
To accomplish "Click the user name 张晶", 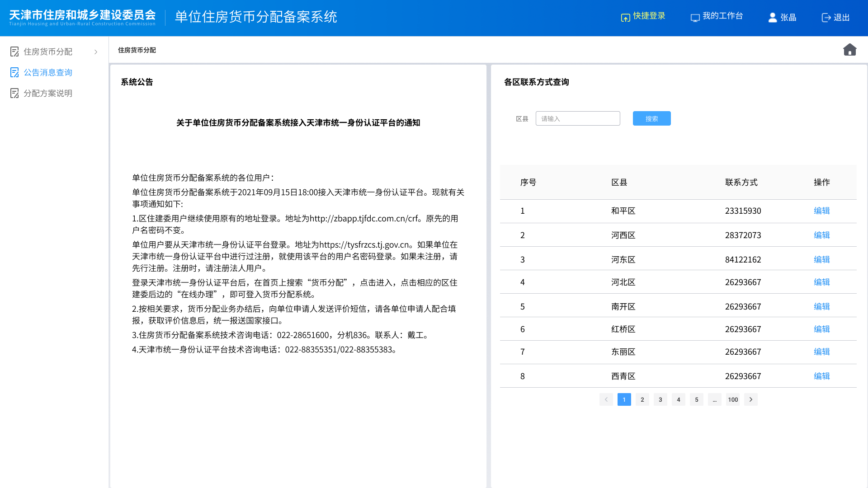I will point(788,18).
